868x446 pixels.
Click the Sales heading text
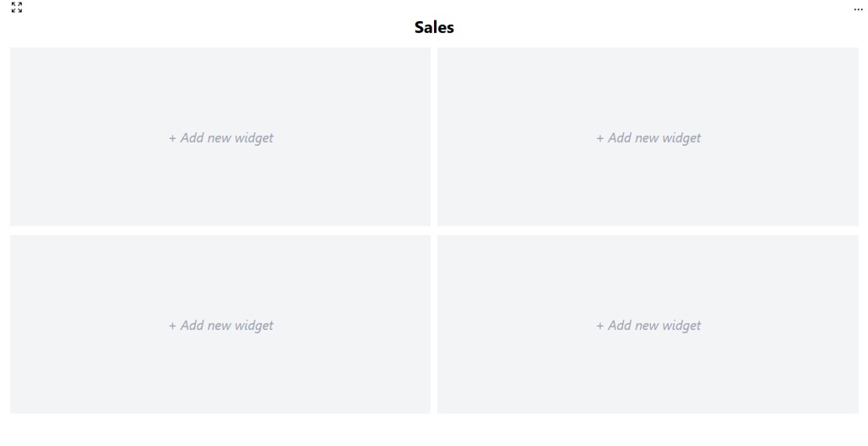coord(434,27)
